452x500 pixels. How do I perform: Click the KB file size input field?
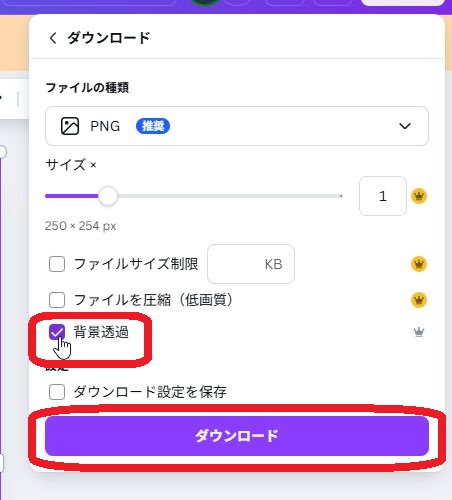[x=251, y=264]
